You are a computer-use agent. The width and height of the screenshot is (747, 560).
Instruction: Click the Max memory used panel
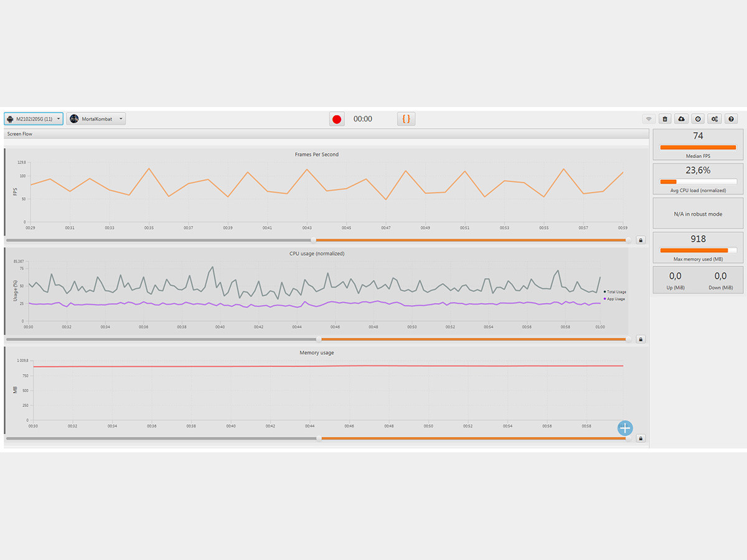pos(698,247)
